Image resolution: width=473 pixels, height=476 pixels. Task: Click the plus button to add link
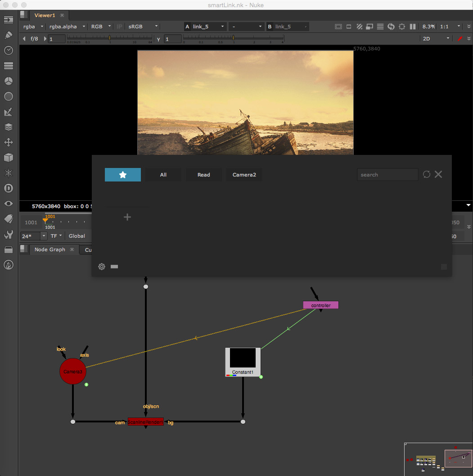point(127,217)
